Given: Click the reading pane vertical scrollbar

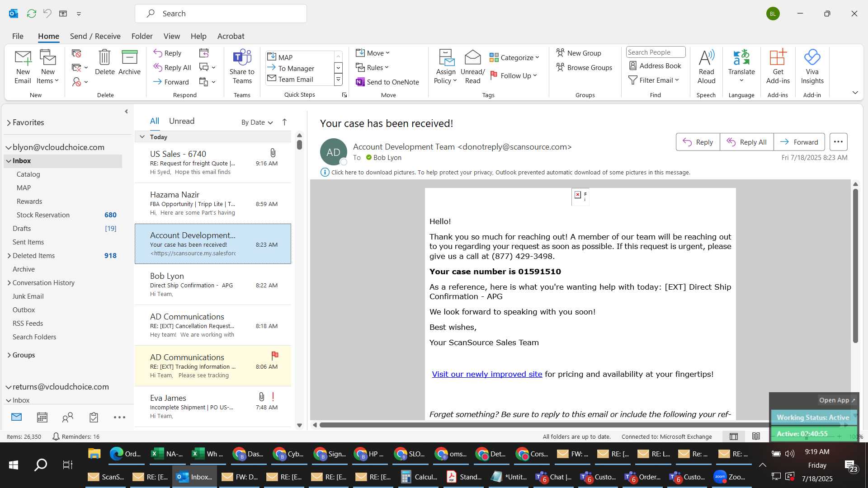Looking at the screenshot, I should pos(855,266).
